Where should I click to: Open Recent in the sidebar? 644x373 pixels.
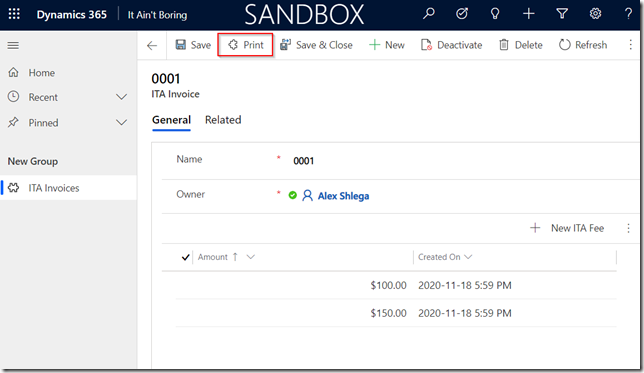(x=43, y=97)
